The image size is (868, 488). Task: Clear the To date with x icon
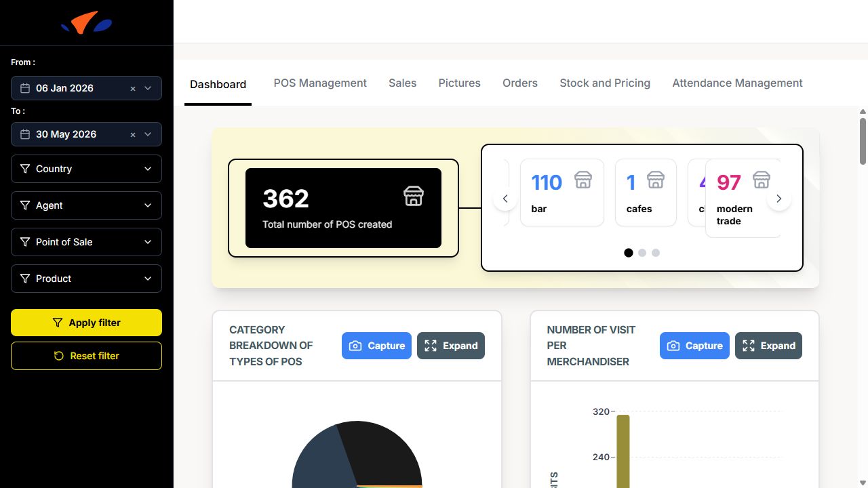(133, 134)
